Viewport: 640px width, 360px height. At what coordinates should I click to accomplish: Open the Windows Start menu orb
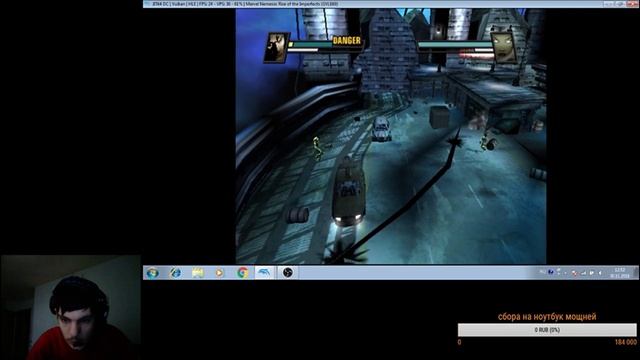click(153, 273)
